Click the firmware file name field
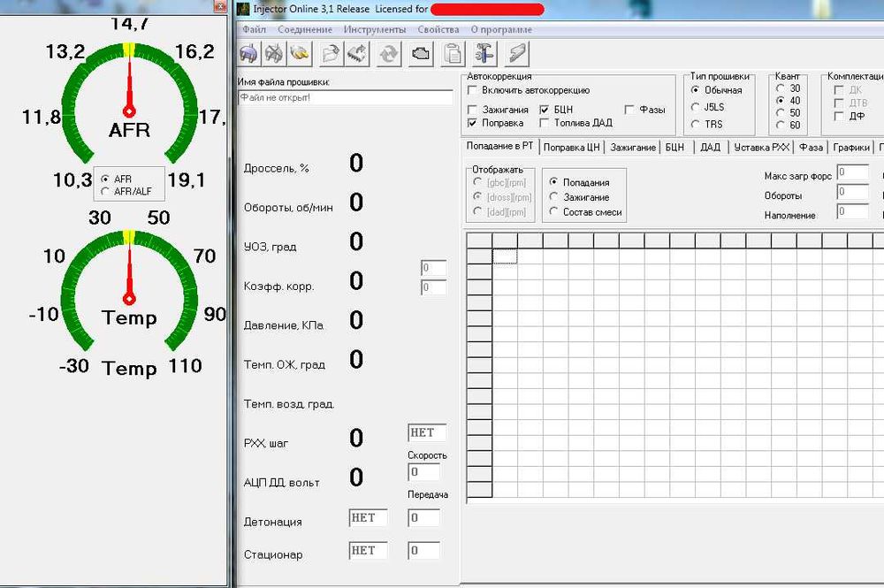The width and height of the screenshot is (884, 588). coord(345,97)
